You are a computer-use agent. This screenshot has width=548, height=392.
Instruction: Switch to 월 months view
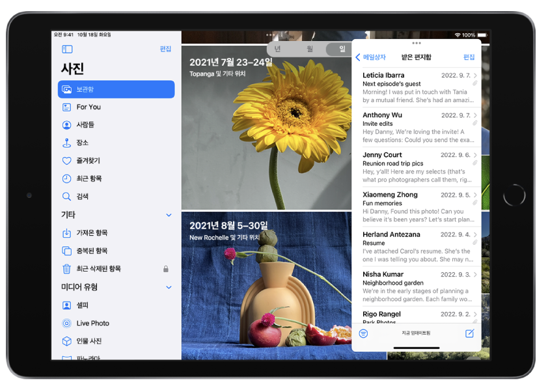(x=310, y=49)
